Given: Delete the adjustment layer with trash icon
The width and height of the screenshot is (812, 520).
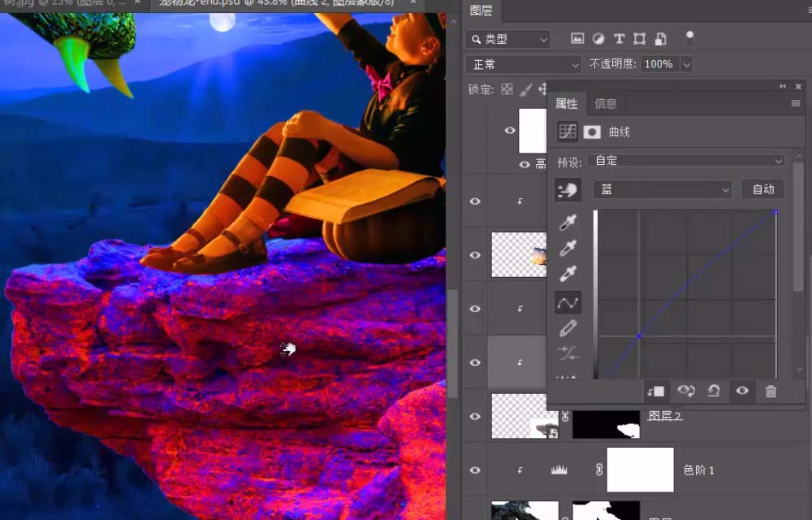Looking at the screenshot, I should (x=771, y=391).
